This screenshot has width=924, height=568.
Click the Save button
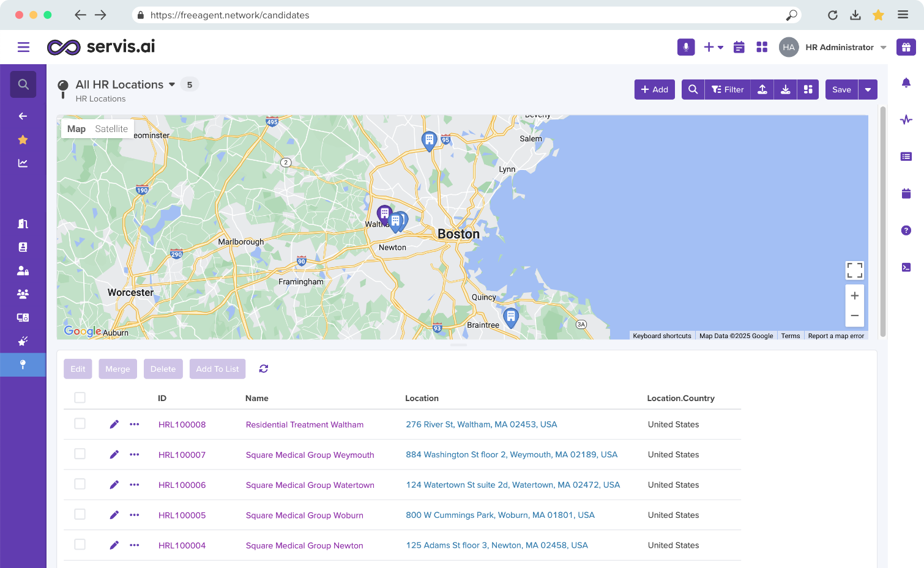coord(841,89)
